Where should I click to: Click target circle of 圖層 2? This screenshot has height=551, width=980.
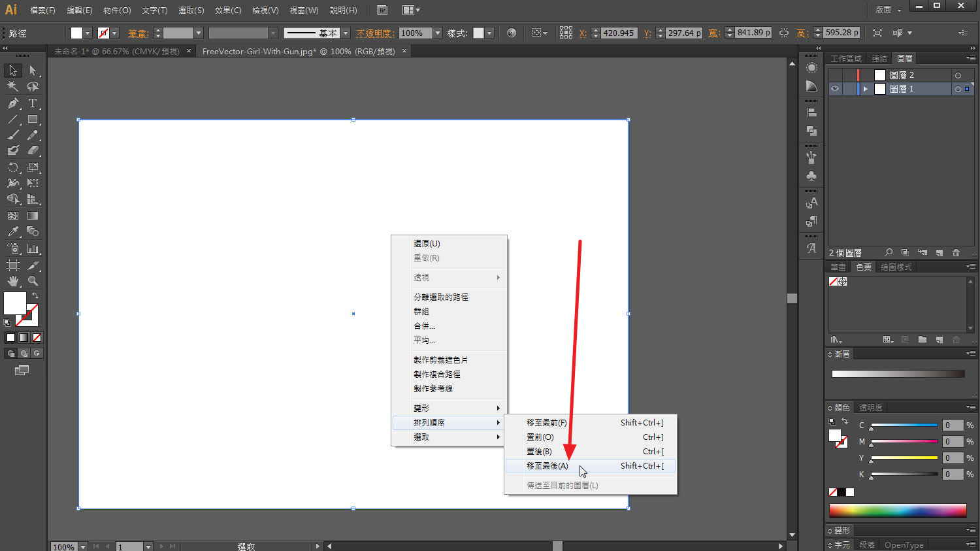pyautogui.click(x=958, y=75)
